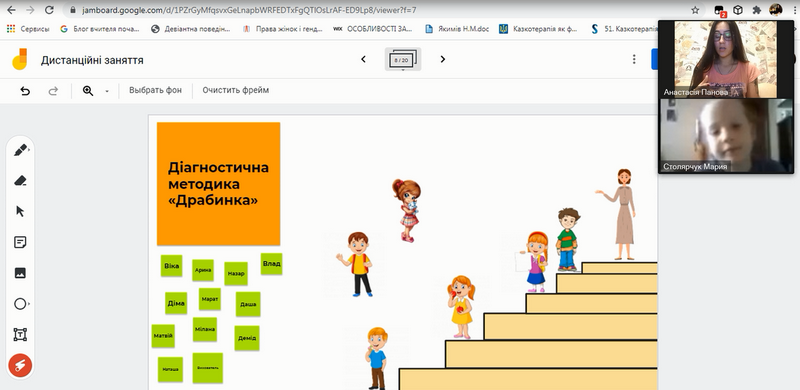Viewport: 800px width, 390px height.
Task: Open the zoom magnifier control
Action: pyautogui.click(x=88, y=91)
